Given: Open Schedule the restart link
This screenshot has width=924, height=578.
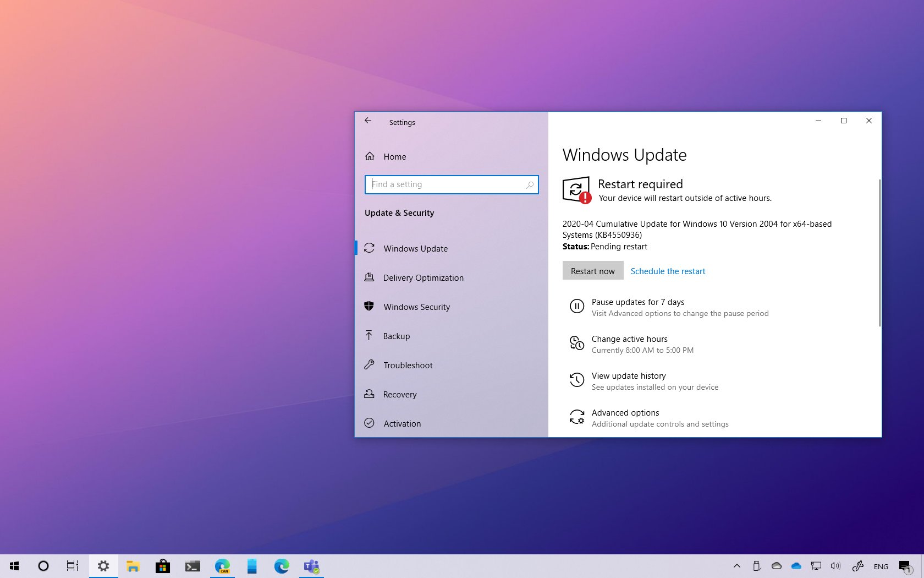Looking at the screenshot, I should pyautogui.click(x=668, y=271).
